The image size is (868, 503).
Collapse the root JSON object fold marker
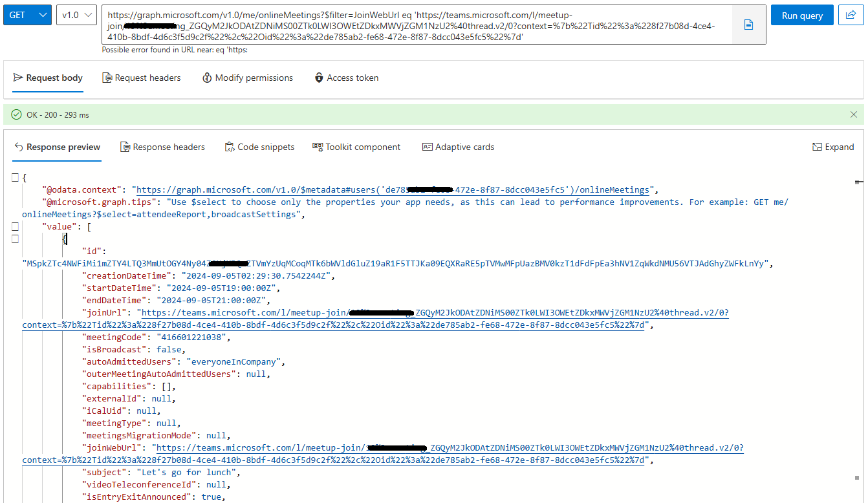(15, 177)
